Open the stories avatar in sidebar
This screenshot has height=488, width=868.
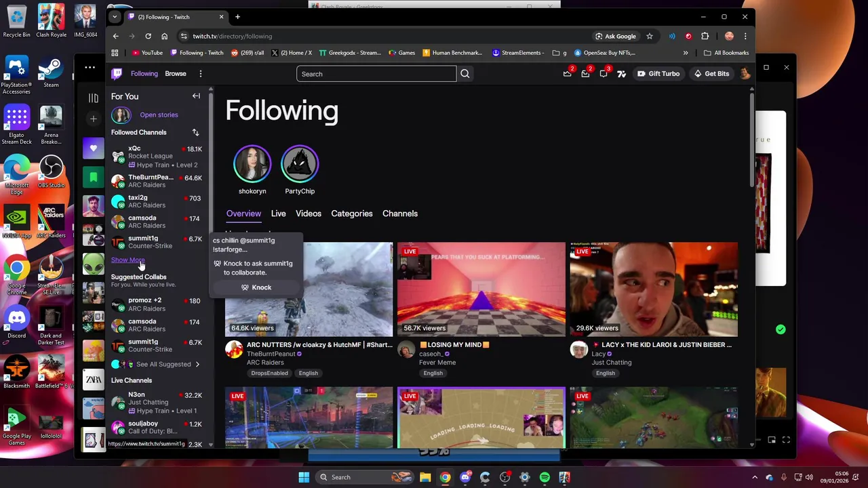[121, 115]
